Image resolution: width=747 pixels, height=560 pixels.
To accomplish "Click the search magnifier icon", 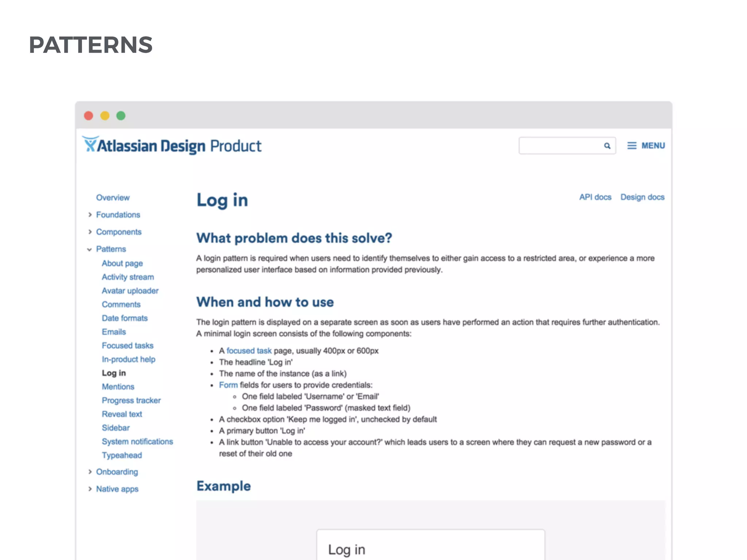I will click(x=607, y=146).
